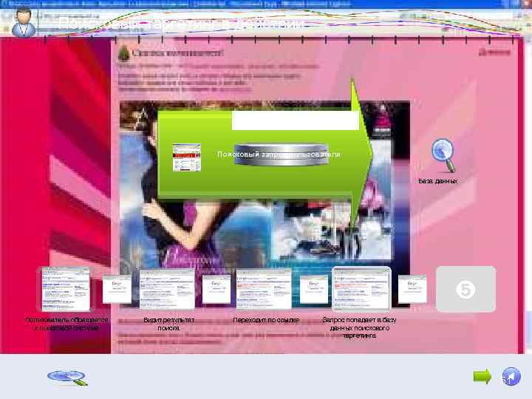
Task: Click the caption 'Видит результат поиска'
Action: pos(168,324)
